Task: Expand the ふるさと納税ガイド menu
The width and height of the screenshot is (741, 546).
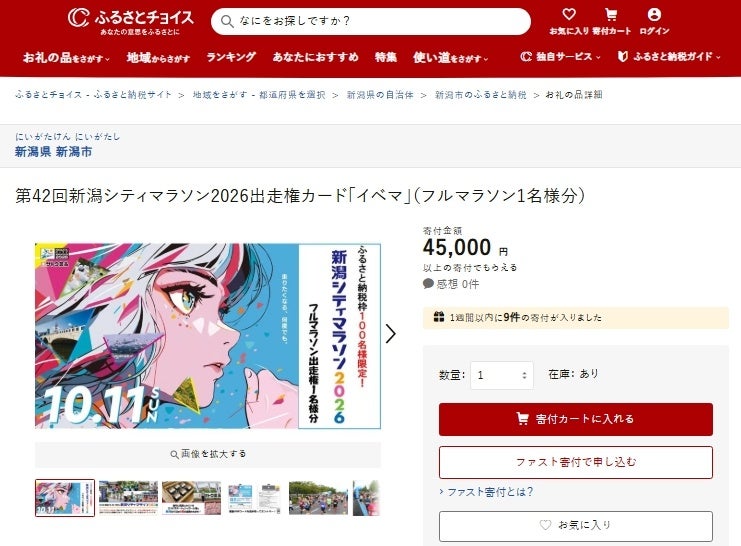Action: (669, 57)
